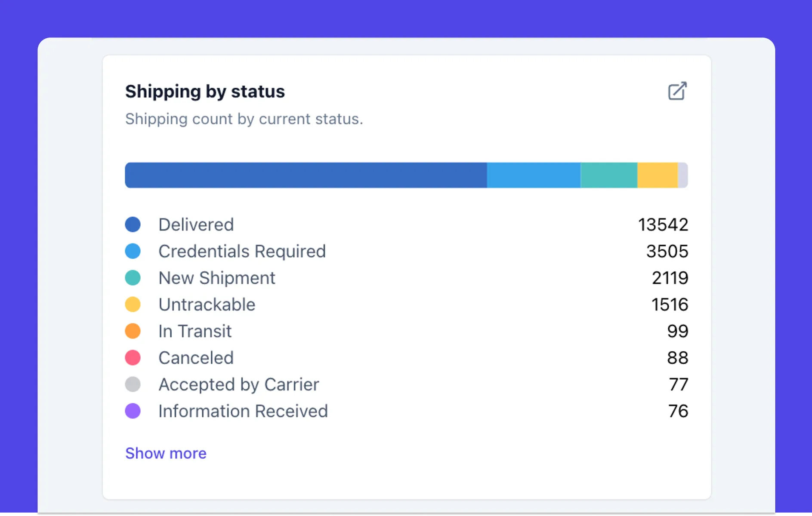
Task: Click the In Transit orange legend dot
Action: 133,331
